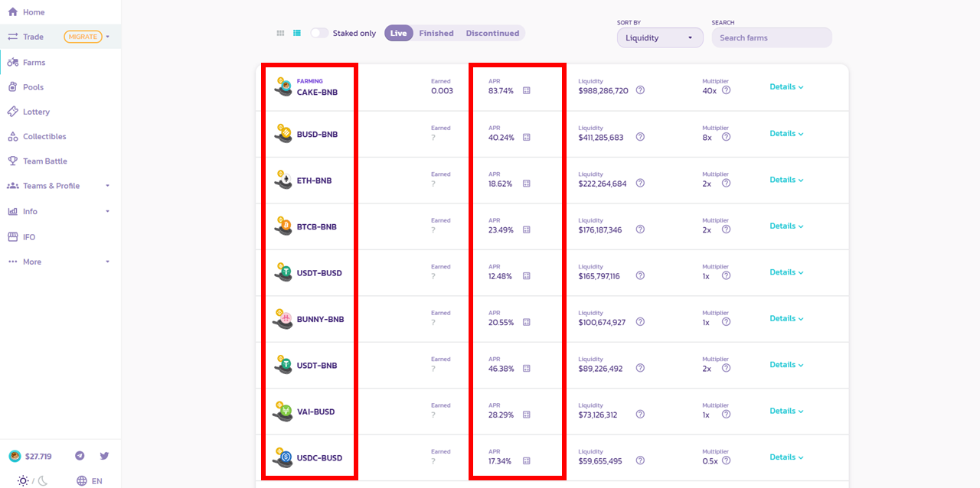
Task: Click liquidity help icon for ETH-BNB
Action: tap(640, 184)
